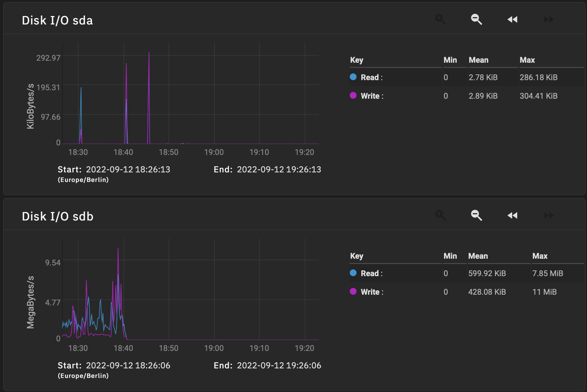Select the sda Write max value 304.41 KiB
Viewport: 587px width, 392px height.
tap(538, 96)
